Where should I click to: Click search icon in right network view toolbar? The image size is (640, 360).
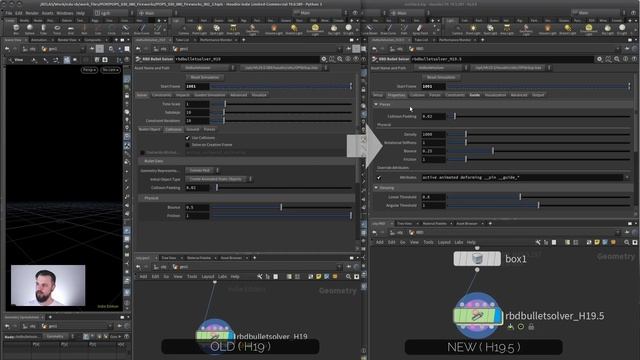coord(627,242)
